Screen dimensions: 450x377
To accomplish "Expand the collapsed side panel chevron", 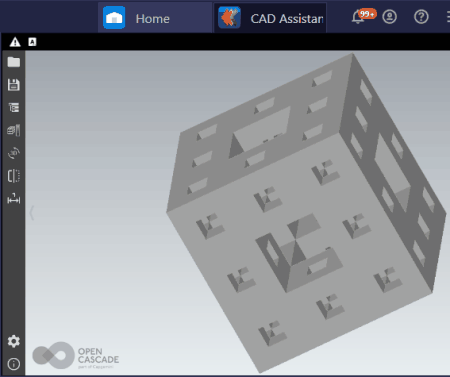I will click(32, 213).
